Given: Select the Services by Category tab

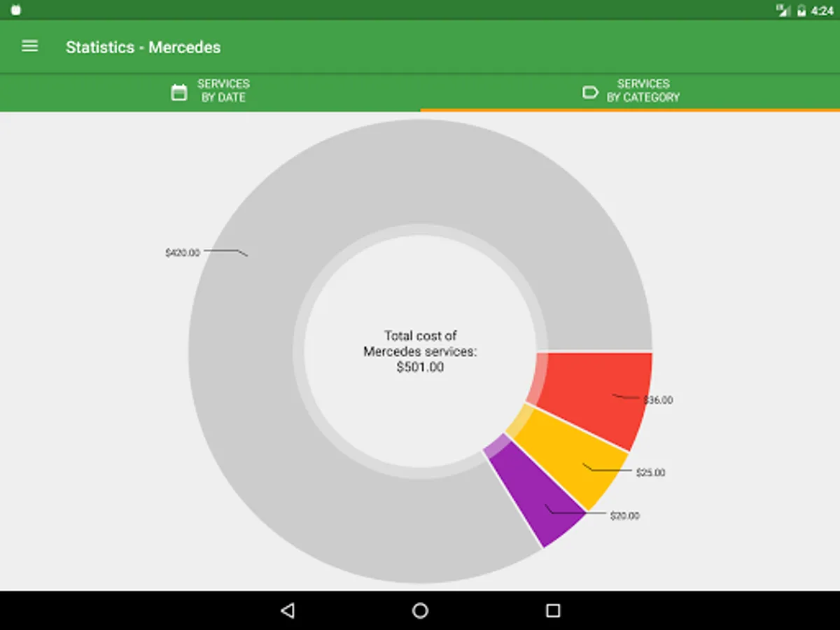Looking at the screenshot, I should 630,92.
